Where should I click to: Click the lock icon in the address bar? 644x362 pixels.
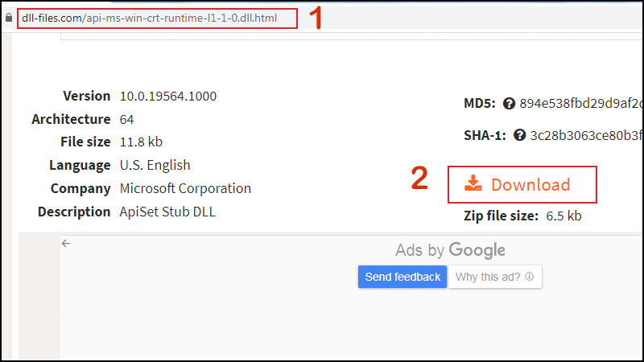coord(9,18)
